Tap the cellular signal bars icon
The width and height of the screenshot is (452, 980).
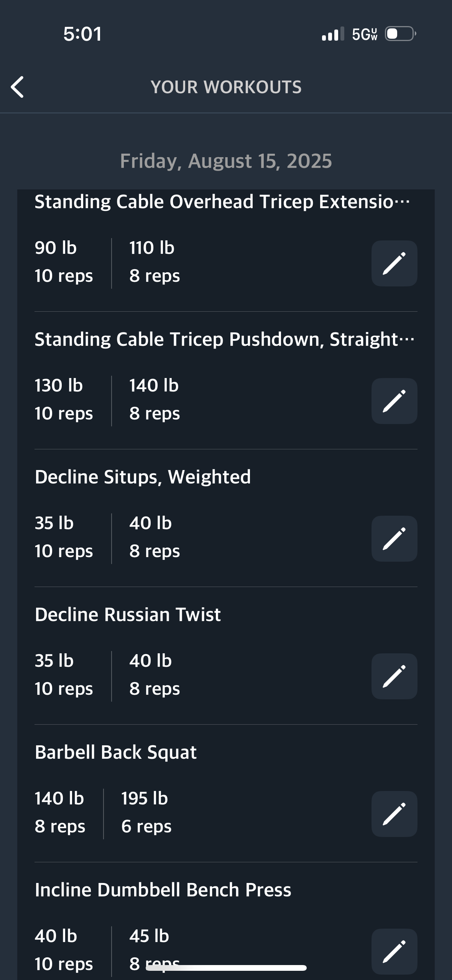(x=333, y=34)
